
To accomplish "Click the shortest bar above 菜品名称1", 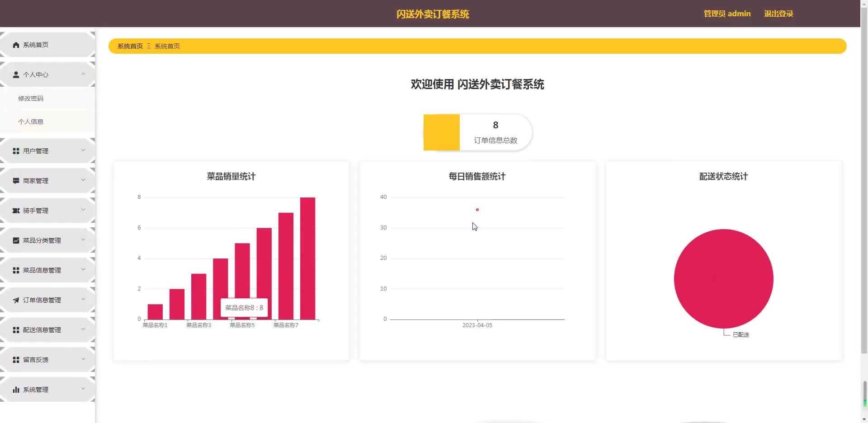I will pos(155,312).
